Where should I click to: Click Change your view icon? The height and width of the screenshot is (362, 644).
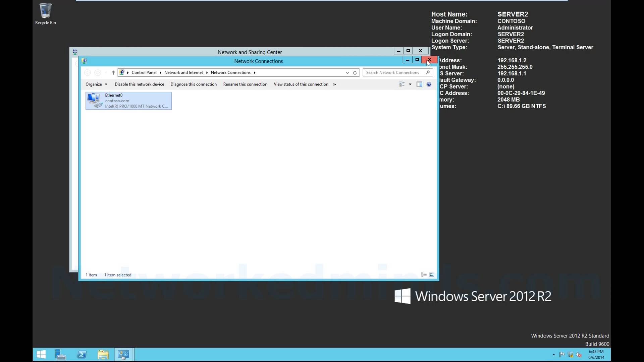click(402, 84)
